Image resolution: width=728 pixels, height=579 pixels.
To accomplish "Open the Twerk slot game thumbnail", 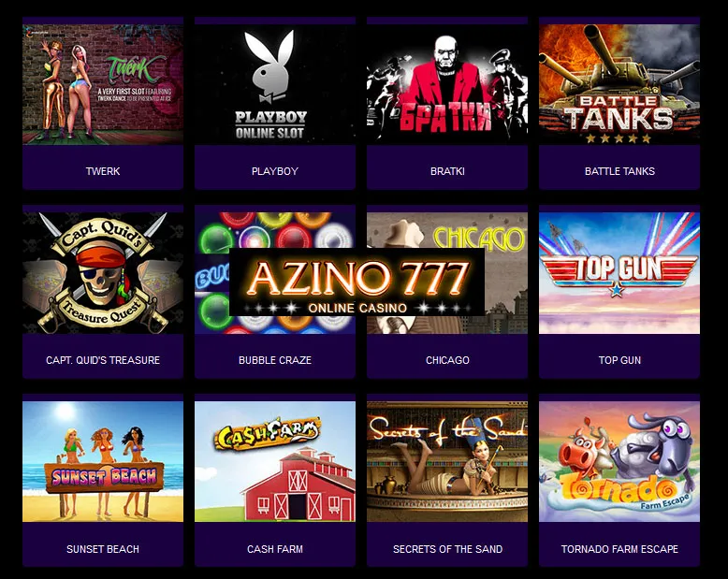I will pyautogui.click(x=103, y=84).
